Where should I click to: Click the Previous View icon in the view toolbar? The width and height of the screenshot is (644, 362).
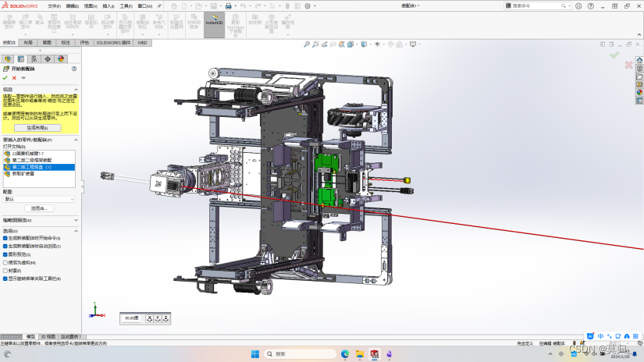325,44
